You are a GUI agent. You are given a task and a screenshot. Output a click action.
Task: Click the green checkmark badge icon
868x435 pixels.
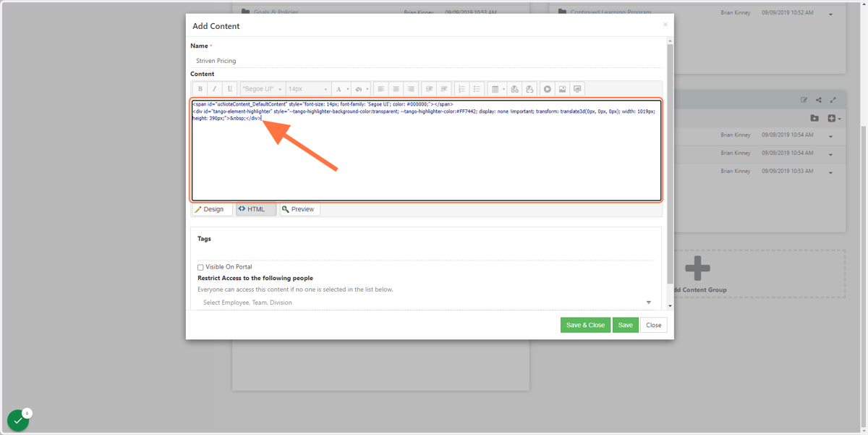click(17, 421)
